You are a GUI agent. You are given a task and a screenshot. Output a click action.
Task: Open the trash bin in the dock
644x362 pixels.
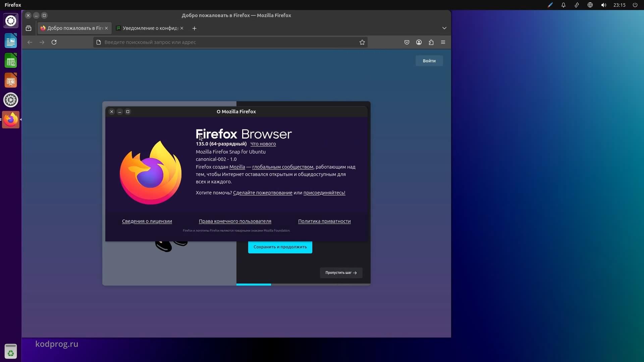[x=11, y=352]
